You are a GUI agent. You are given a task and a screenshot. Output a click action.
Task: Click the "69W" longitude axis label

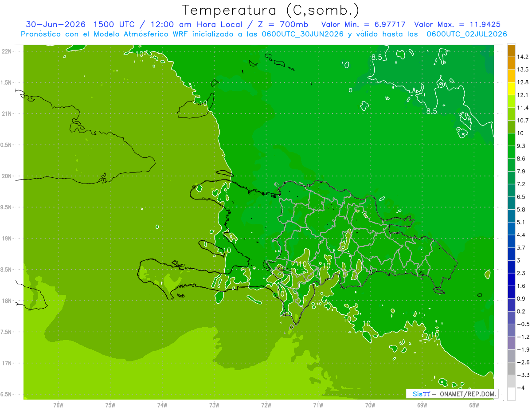pos(422,405)
